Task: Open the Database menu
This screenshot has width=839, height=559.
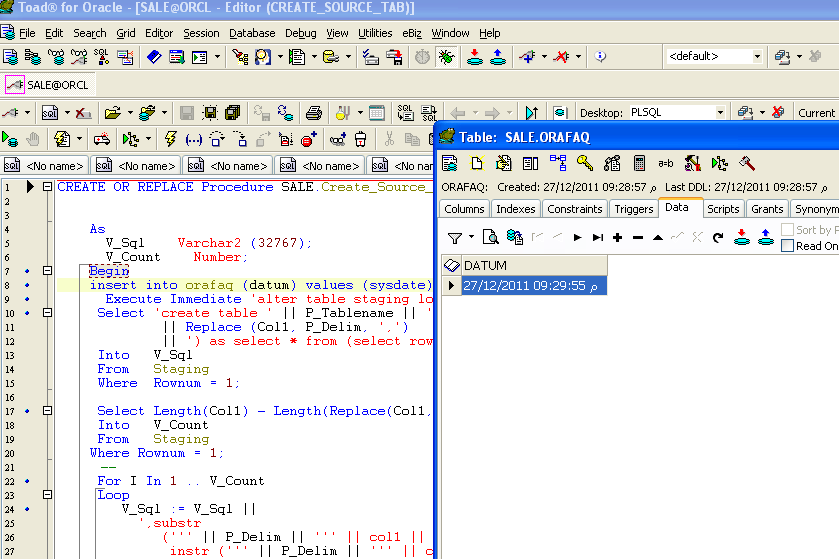Action: pyautogui.click(x=252, y=33)
